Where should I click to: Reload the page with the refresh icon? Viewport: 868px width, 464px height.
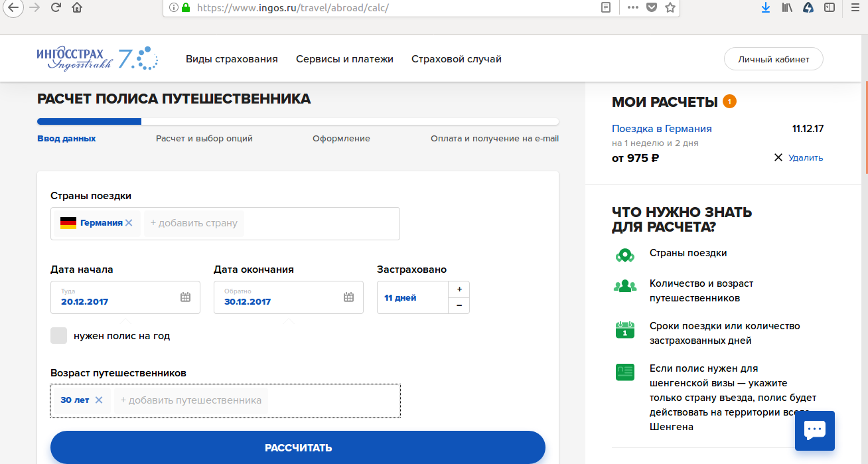tap(56, 8)
